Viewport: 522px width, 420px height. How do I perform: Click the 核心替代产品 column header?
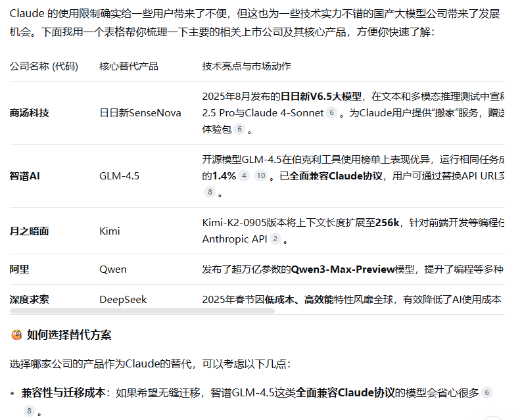(129, 66)
